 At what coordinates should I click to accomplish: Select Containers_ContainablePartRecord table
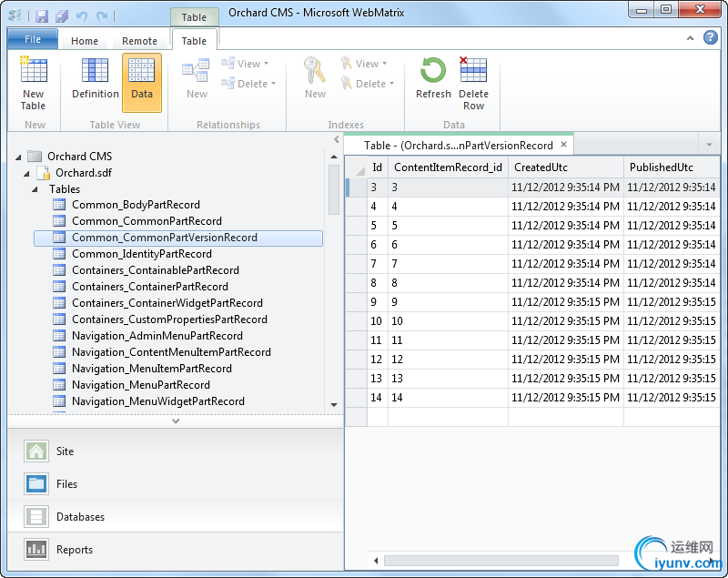click(x=156, y=270)
